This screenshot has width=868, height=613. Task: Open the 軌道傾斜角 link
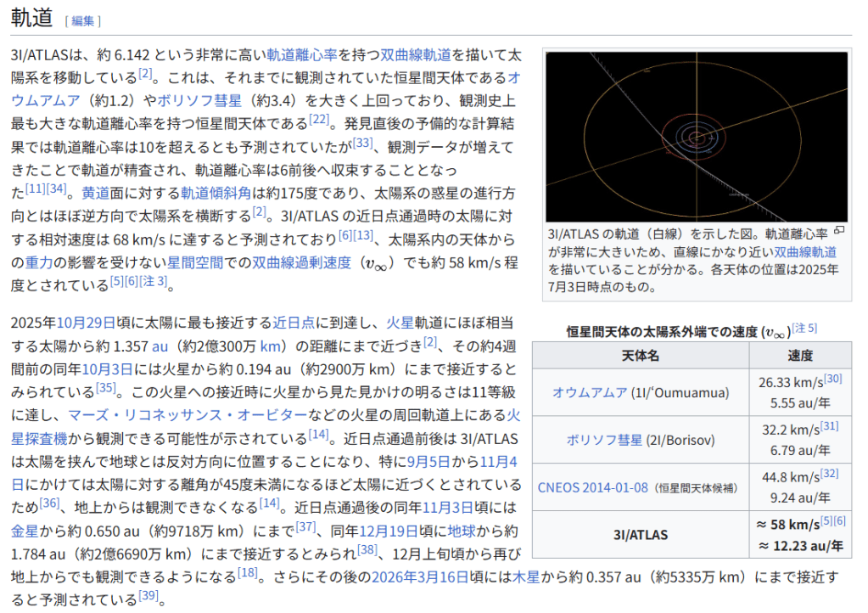214,193
